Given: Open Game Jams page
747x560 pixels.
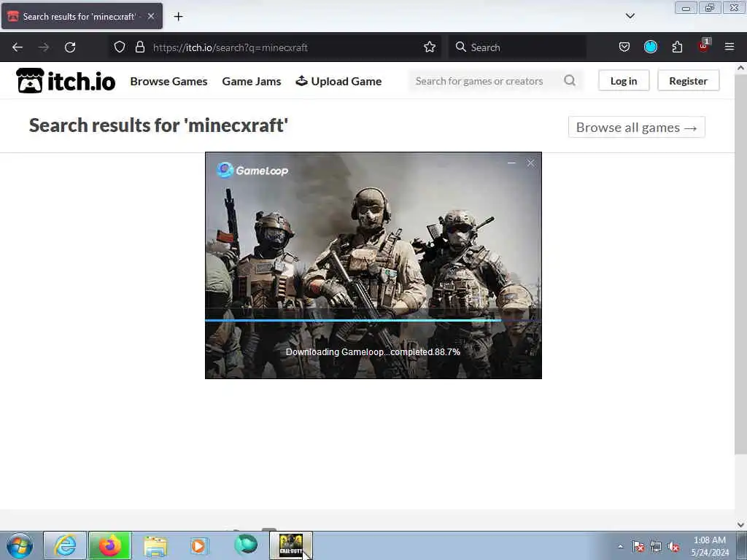Looking at the screenshot, I should click(x=252, y=82).
